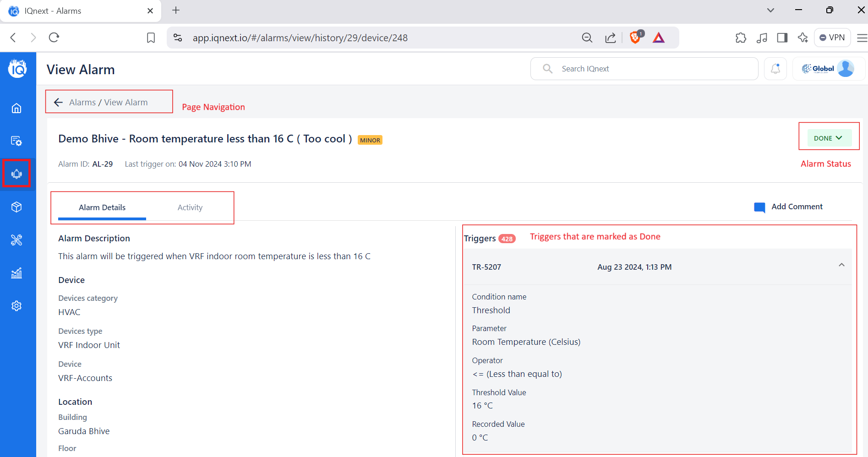Open the DONE alarm status dropdown
This screenshot has width=868, height=457.
[x=830, y=138]
